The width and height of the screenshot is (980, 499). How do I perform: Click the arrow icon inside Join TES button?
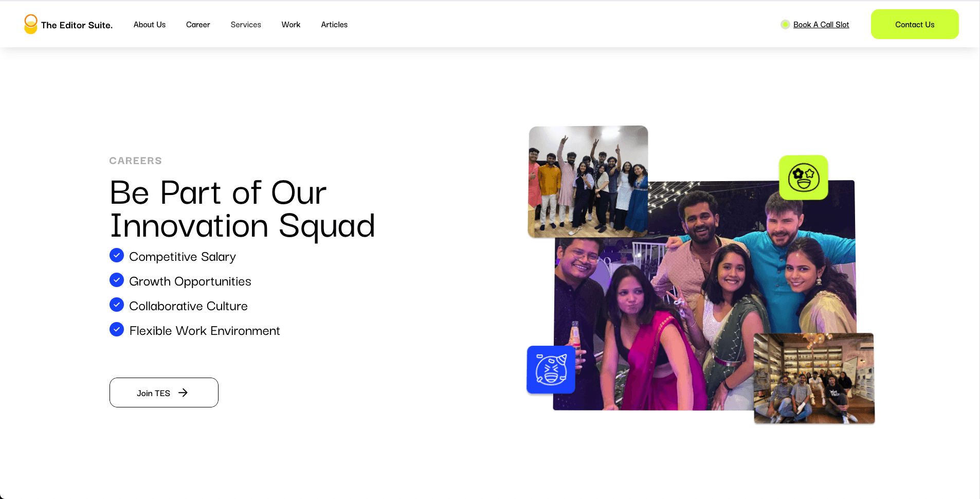(x=183, y=393)
